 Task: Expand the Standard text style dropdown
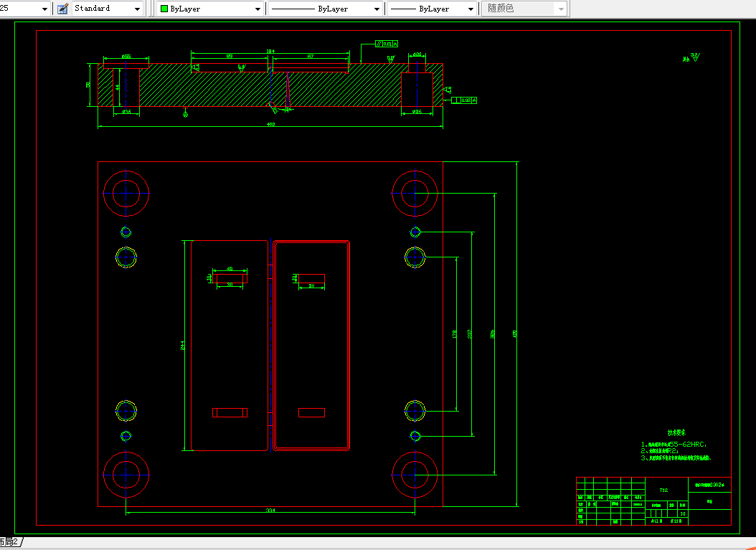point(138,9)
